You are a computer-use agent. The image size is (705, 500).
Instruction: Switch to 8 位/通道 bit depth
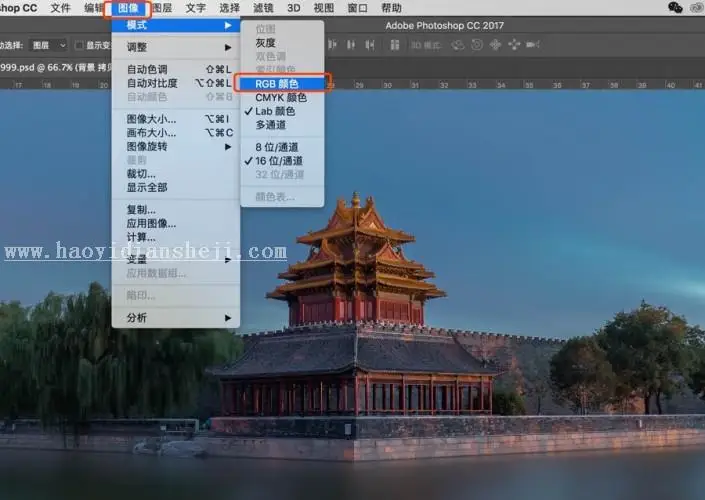pyautogui.click(x=282, y=147)
